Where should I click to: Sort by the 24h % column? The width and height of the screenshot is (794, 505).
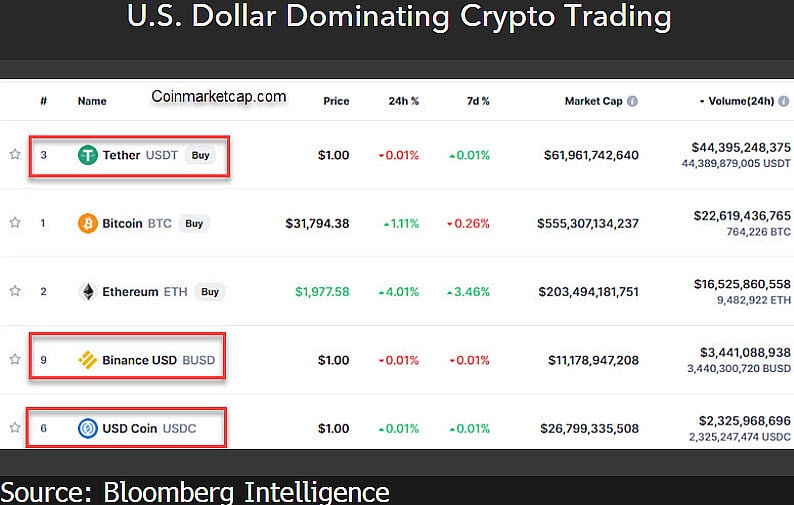[404, 101]
